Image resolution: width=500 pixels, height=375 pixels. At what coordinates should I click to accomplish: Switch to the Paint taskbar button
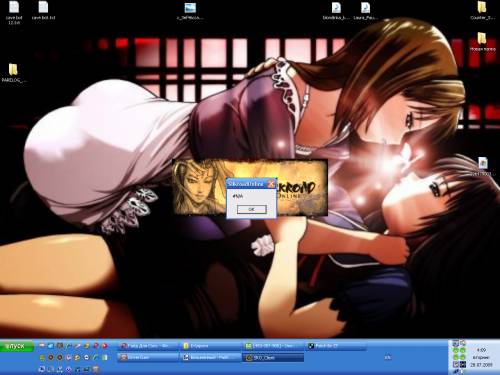[211, 358]
